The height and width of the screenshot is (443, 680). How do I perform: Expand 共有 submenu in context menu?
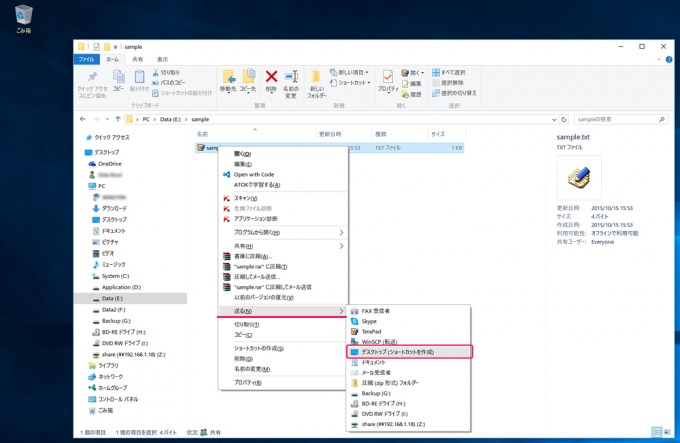[x=284, y=246]
